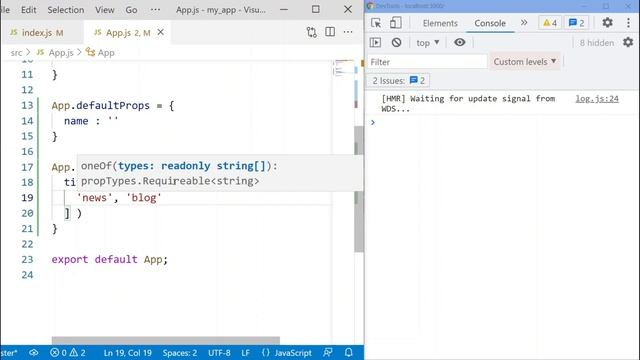Open changes compare icon in editor toolbar
Screen dimensions: 640x360
point(311,32)
